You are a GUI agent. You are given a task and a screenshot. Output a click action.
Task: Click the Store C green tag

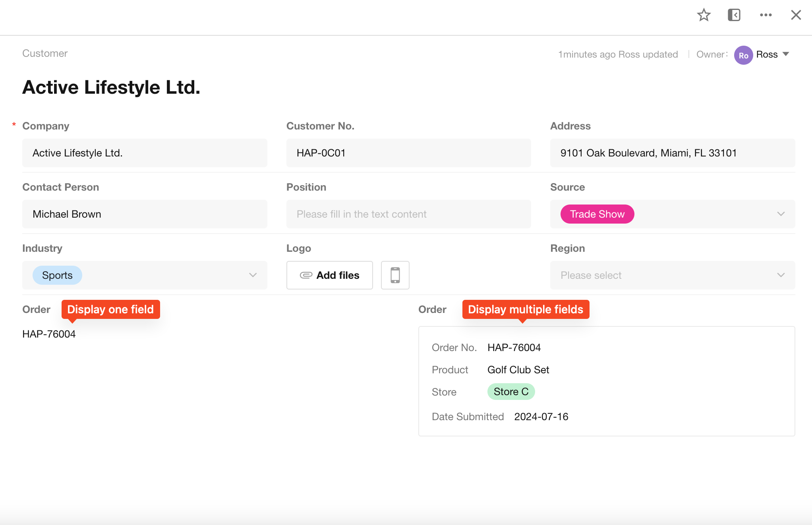click(x=511, y=392)
